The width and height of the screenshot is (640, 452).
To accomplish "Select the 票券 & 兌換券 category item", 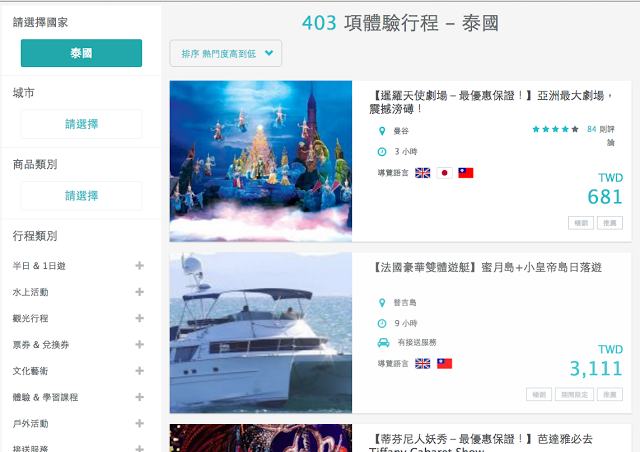I will click(x=40, y=344).
